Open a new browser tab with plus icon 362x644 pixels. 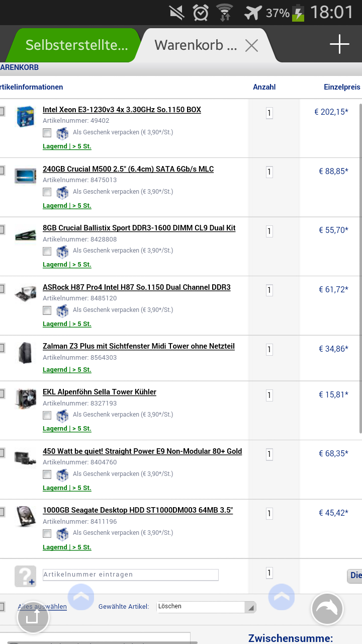coord(339,44)
